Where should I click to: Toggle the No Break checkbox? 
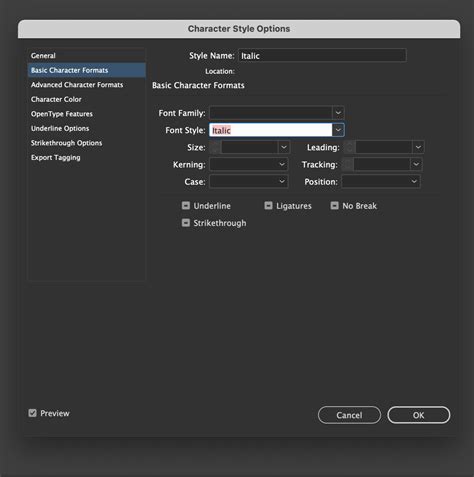[x=334, y=206]
